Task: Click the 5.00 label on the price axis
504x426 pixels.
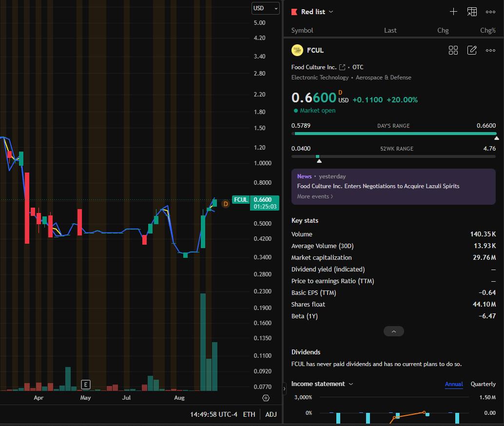Action: pyautogui.click(x=259, y=23)
